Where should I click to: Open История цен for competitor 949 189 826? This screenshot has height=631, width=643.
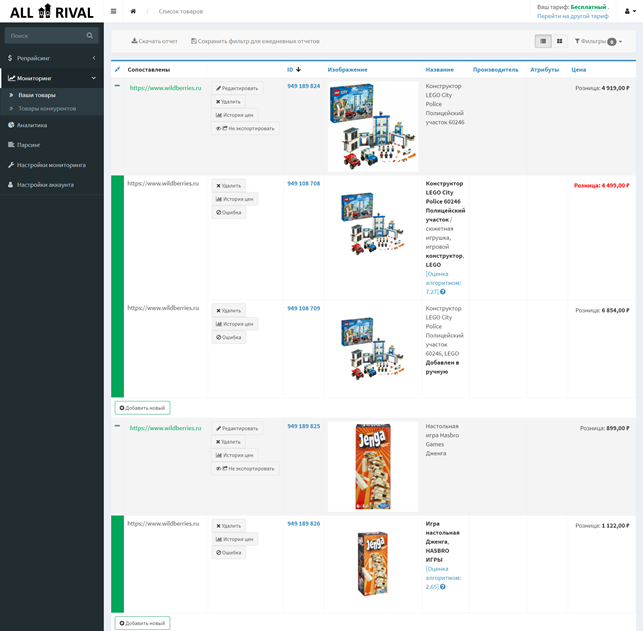[235, 539]
